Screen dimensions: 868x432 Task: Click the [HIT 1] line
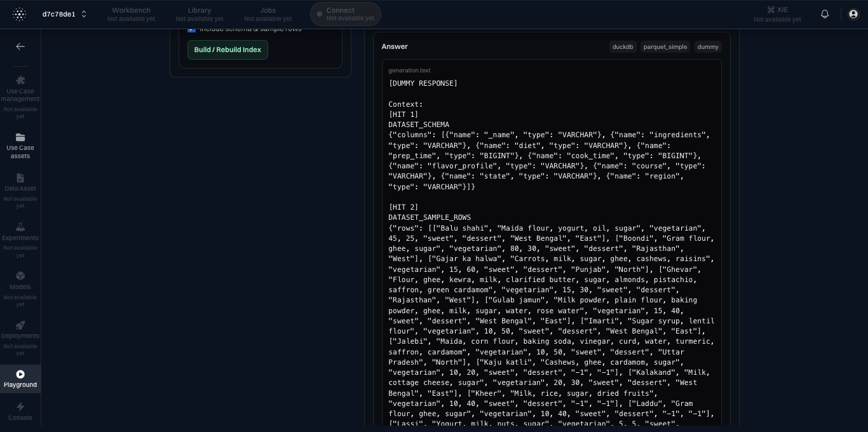pyautogui.click(x=403, y=114)
